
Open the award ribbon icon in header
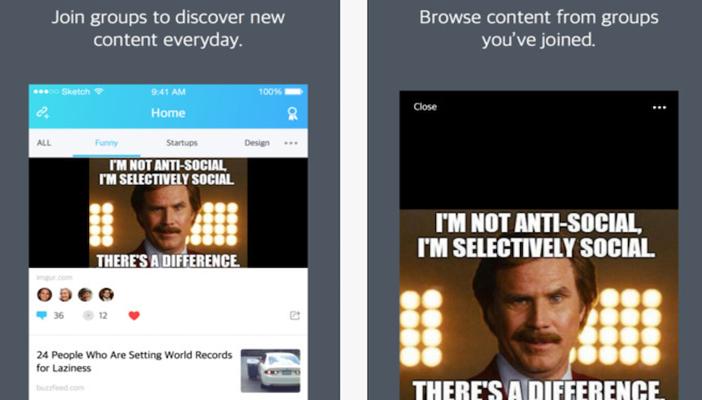point(292,113)
